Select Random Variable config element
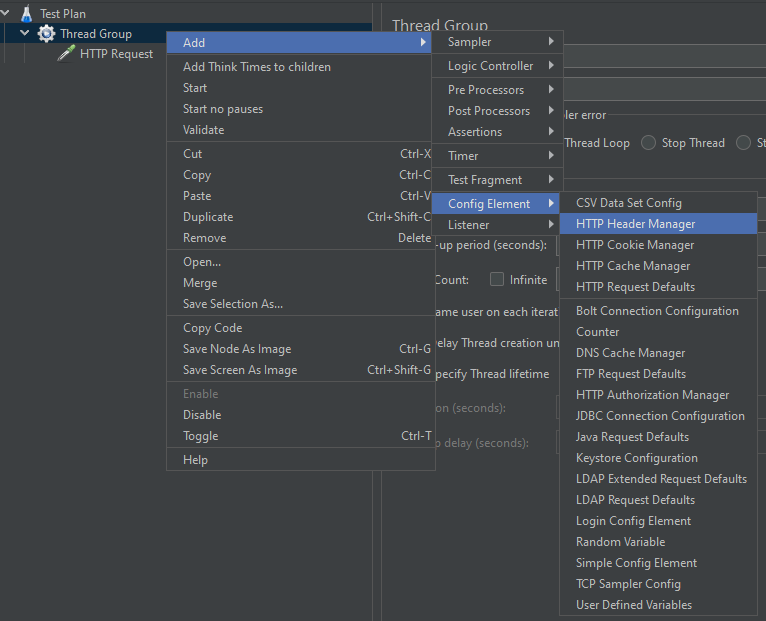Image resolution: width=766 pixels, height=621 pixels. tap(658, 542)
